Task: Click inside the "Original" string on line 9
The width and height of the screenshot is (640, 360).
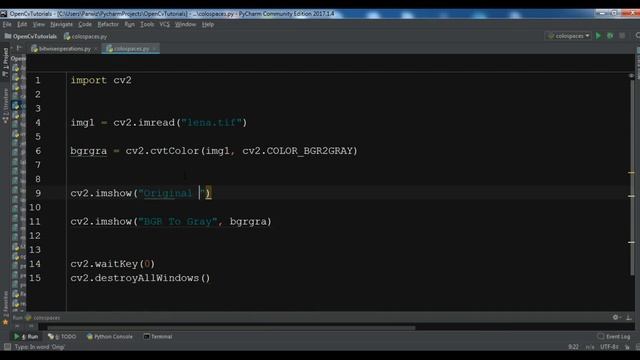Action: click(x=167, y=193)
